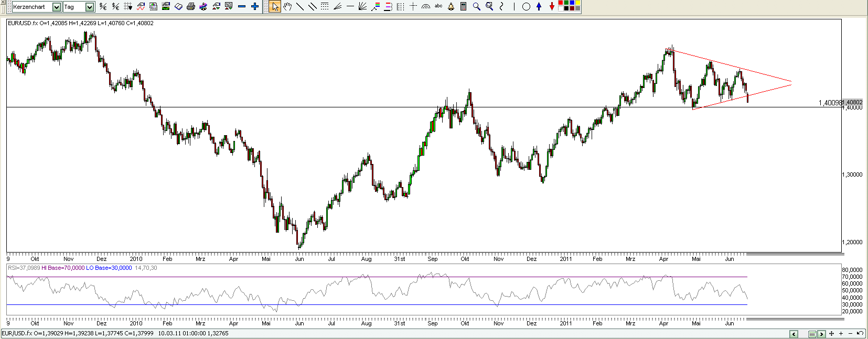Screen dimensions: 868x339
Task: Click the colorful palette chart icon
Action: [x=203, y=7]
